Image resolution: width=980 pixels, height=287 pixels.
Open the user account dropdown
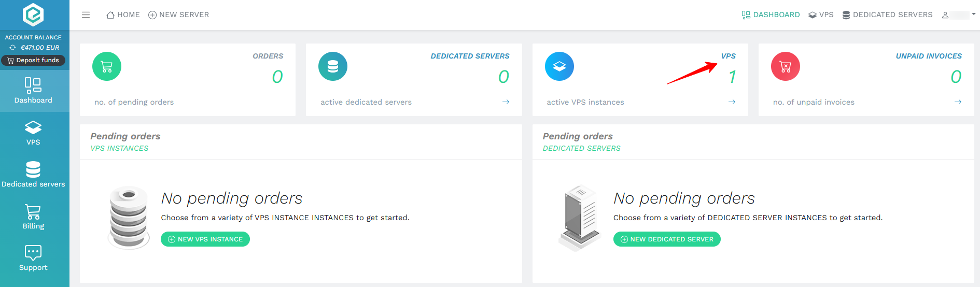click(x=959, y=15)
